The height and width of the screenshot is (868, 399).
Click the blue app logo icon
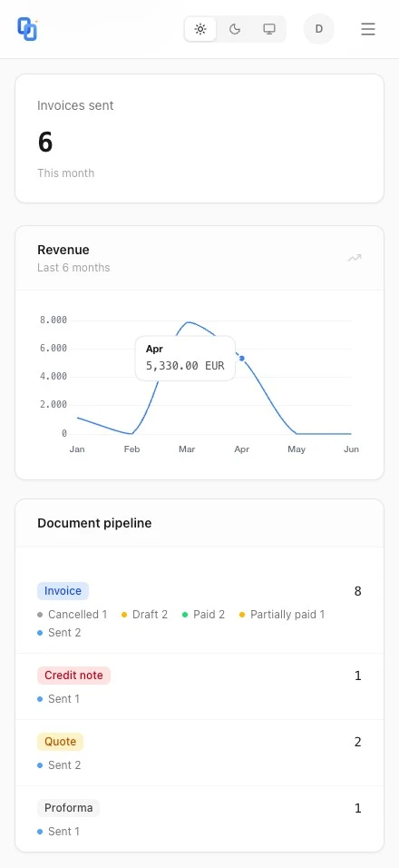coord(27,29)
